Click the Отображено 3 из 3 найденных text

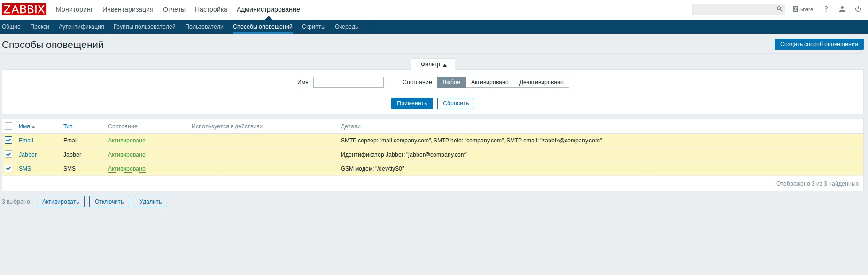click(x=817, y=184)
